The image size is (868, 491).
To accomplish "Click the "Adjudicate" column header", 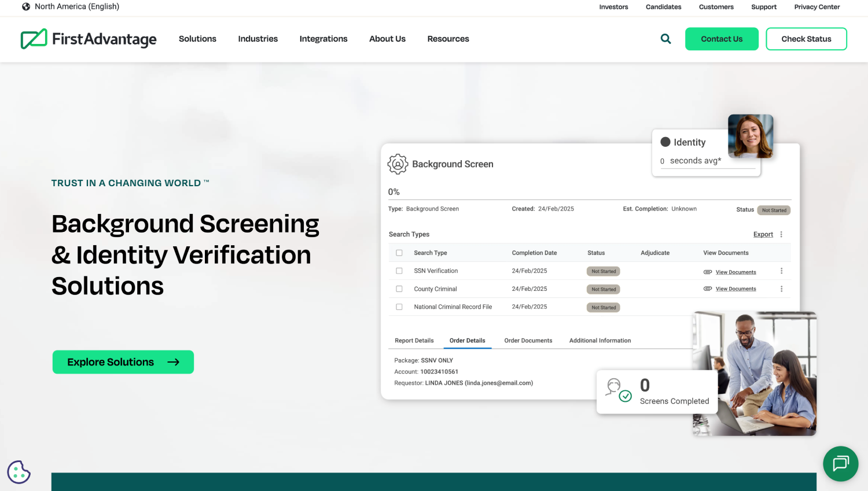I will tap(655, 253).
